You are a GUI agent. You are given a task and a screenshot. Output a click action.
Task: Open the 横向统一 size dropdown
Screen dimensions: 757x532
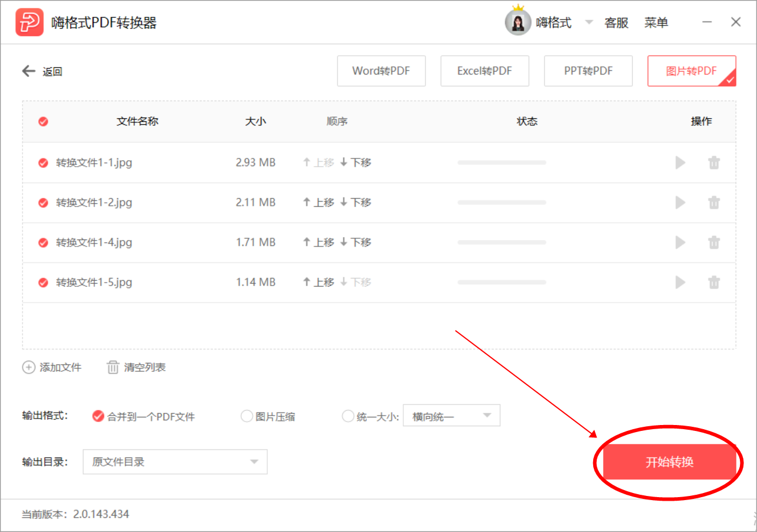point(451,415)
